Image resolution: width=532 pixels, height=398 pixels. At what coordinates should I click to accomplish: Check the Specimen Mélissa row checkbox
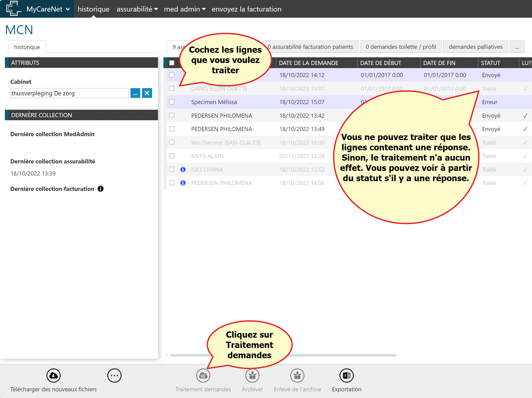click(172, 102)
